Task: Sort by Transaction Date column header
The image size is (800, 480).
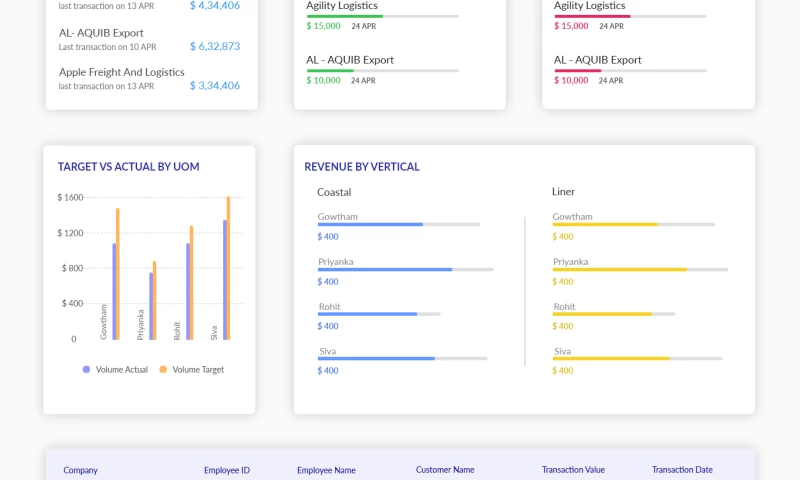Action: [682, 469]
